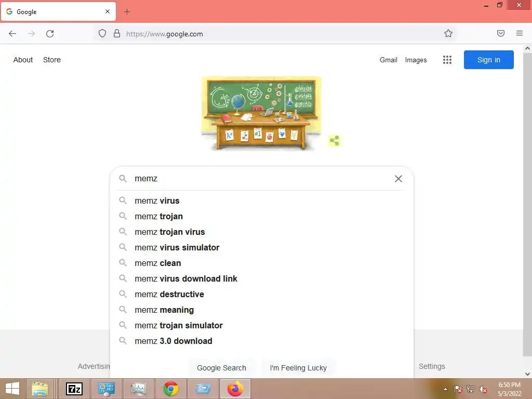Screen dimensions: 532x399
Task: Go to Images link
Action: tap(416, 60)
